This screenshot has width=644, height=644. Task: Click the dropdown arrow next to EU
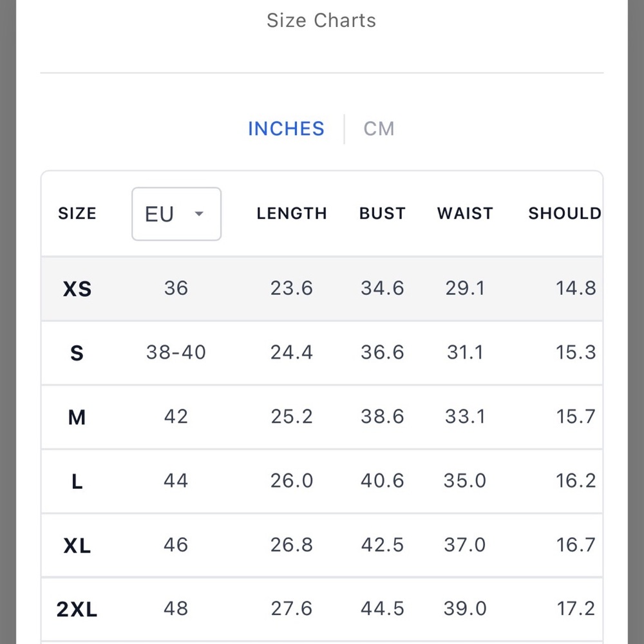pos(199,214)
